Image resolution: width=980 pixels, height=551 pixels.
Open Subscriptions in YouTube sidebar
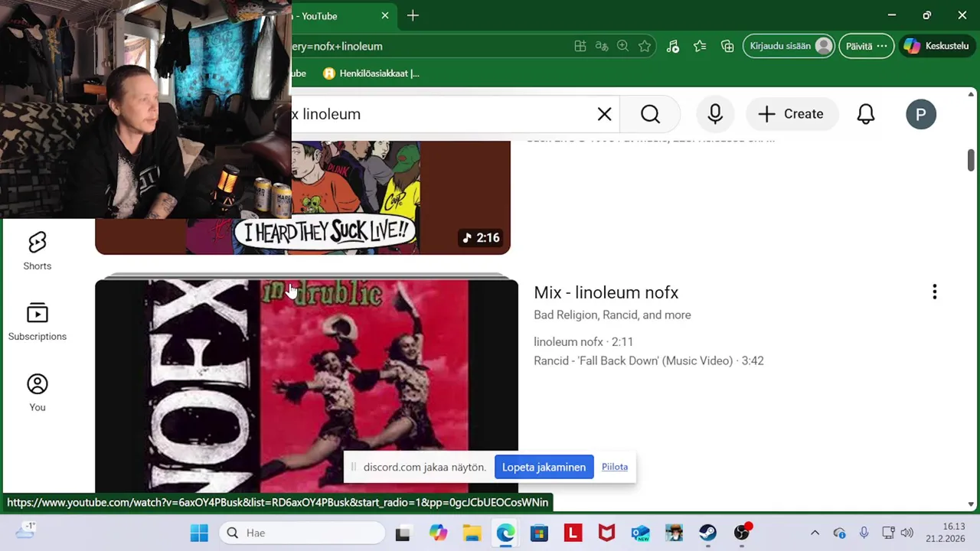click(x=37, y=321)
